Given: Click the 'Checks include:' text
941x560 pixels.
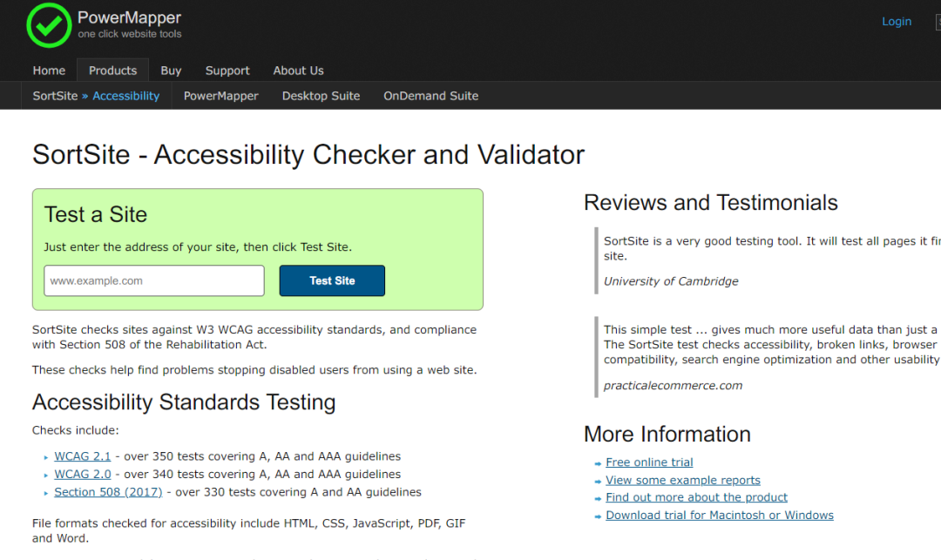Looking at the screenshot, I should 76,430.
